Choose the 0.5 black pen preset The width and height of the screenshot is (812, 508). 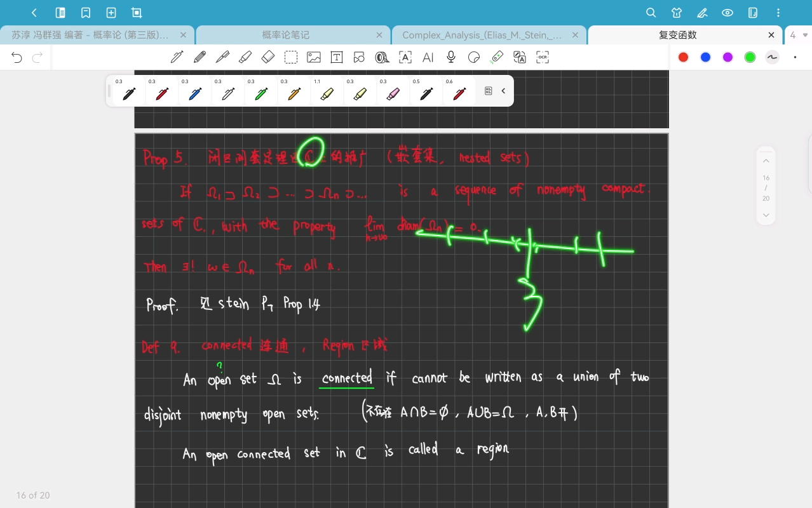pyautogui.click(x=426, y=92)
